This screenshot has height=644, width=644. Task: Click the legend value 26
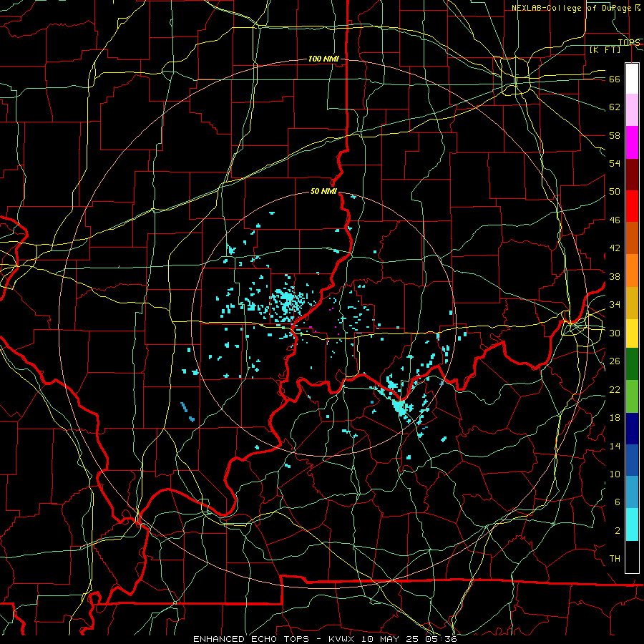615,361
